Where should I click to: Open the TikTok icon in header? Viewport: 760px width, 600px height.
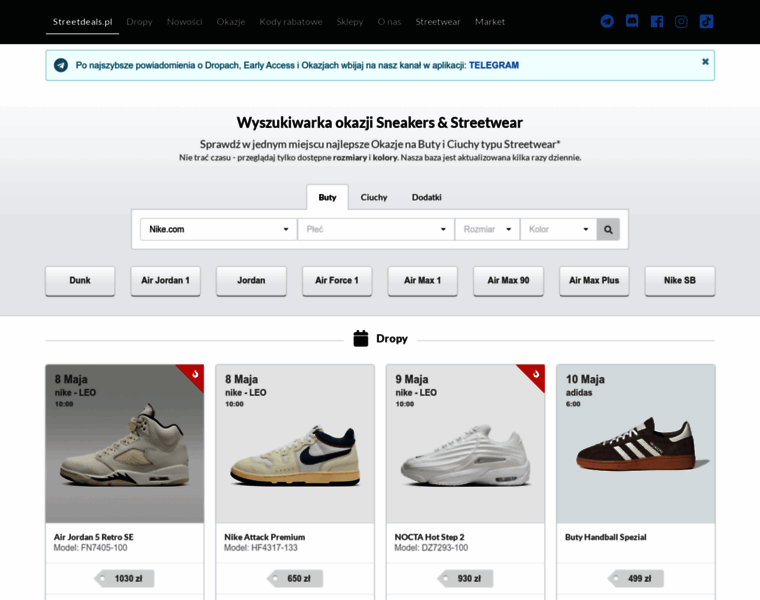(706, 21)
